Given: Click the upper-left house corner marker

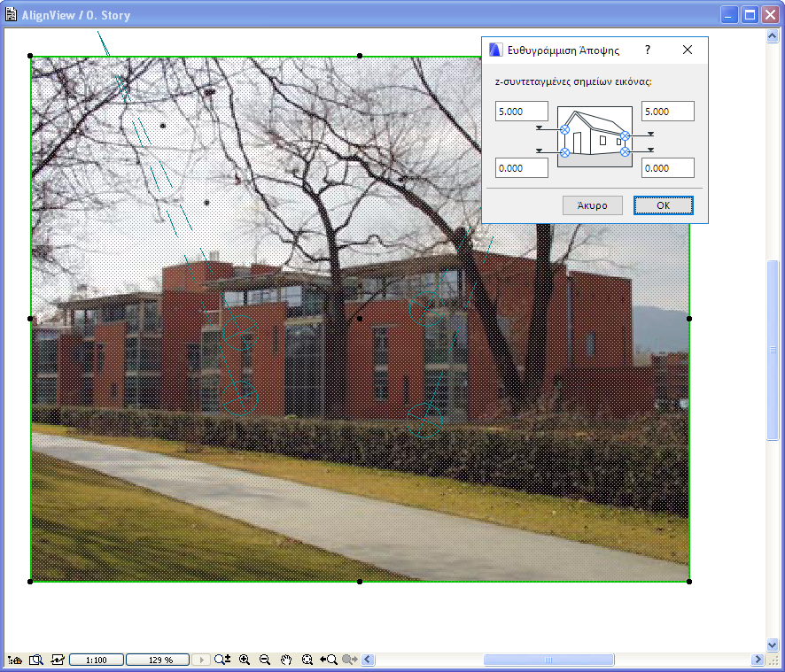Looking at the screenshot, I should (564, 130).
